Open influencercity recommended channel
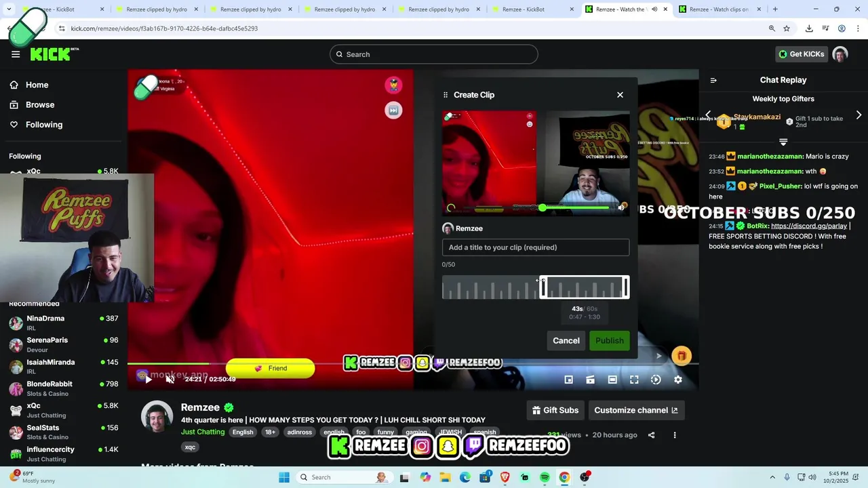This screenshot has height=488, width=868. coord(63,453)
